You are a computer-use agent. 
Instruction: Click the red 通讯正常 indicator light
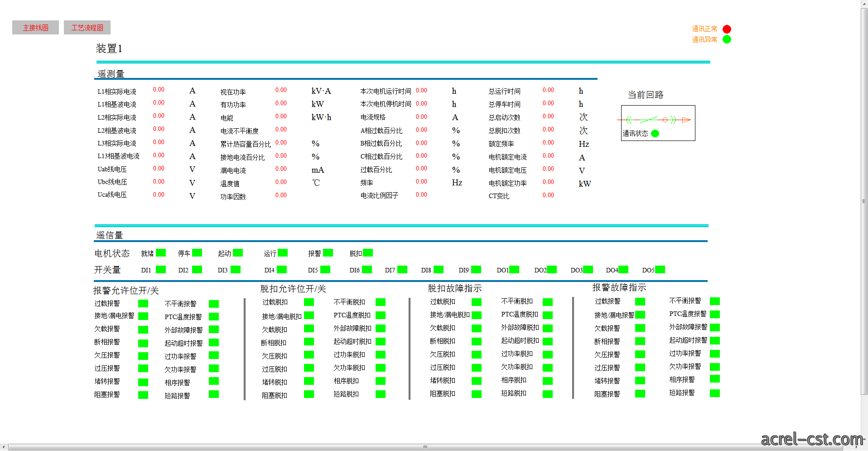pyautogui.click(x=727, y=29)
